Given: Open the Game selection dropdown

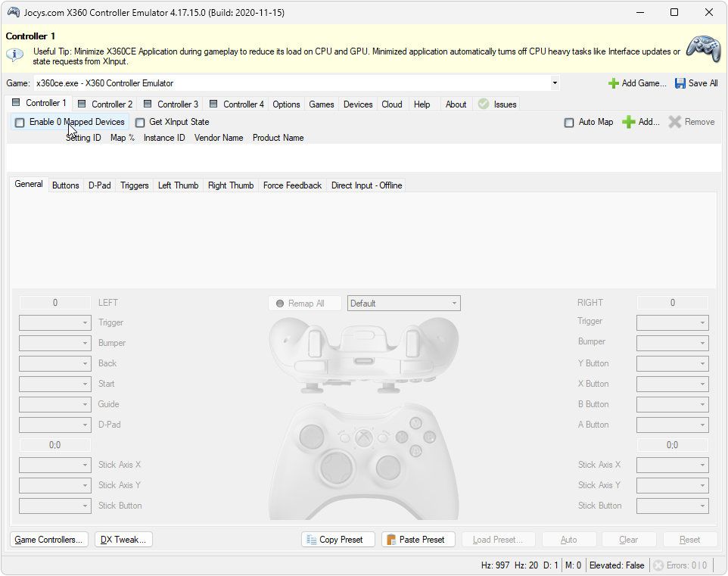Looking at the screenshot, I should (555, 83).
